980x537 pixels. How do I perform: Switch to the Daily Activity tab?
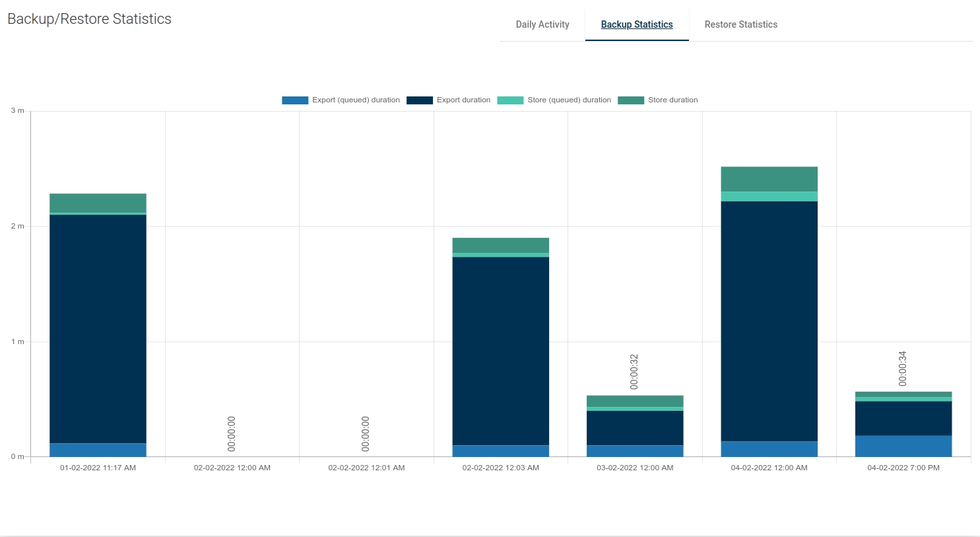542,24
